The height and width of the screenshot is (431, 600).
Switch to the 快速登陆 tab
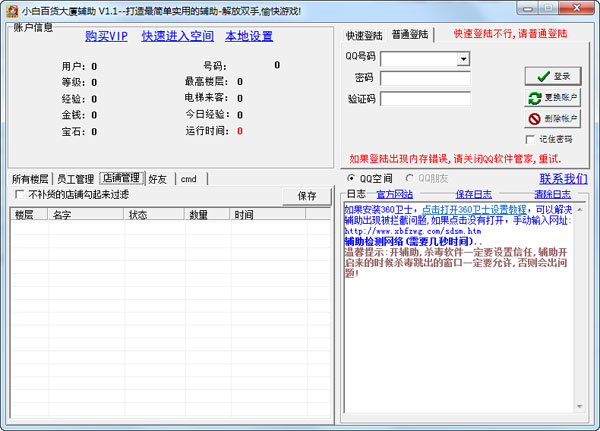(x=364, y=36)
